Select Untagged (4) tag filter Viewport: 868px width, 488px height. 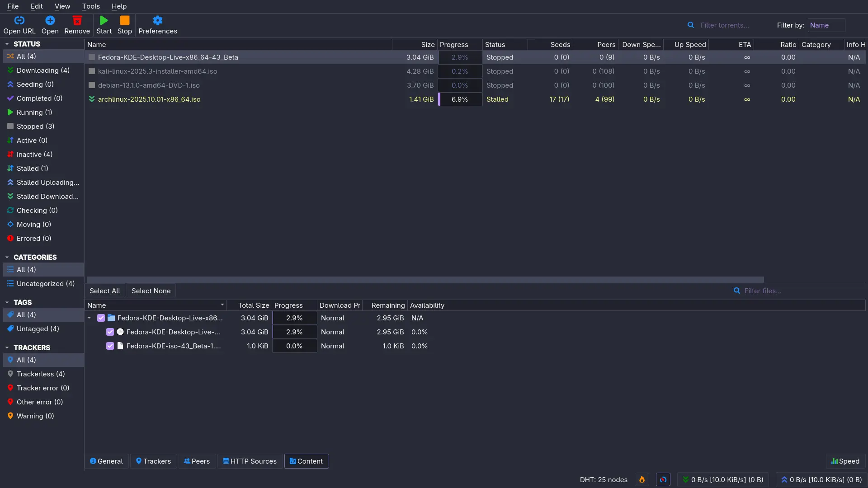pos(43,329)
